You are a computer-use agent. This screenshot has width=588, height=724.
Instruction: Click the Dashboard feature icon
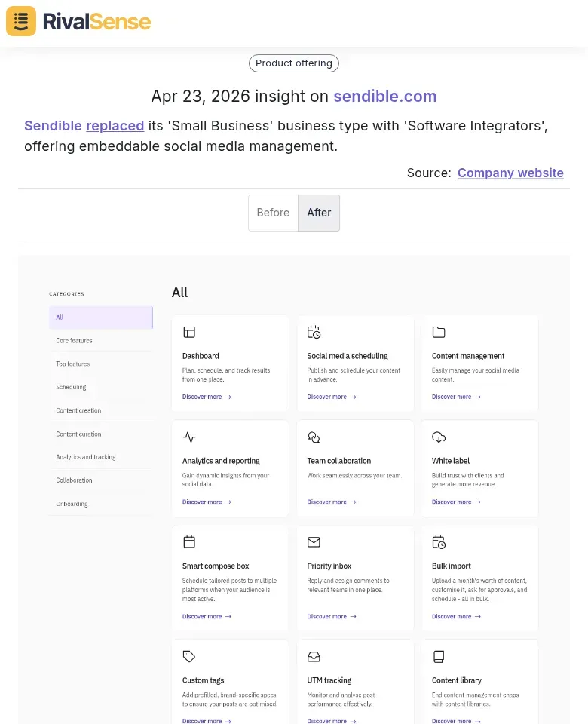click(189, 332)
